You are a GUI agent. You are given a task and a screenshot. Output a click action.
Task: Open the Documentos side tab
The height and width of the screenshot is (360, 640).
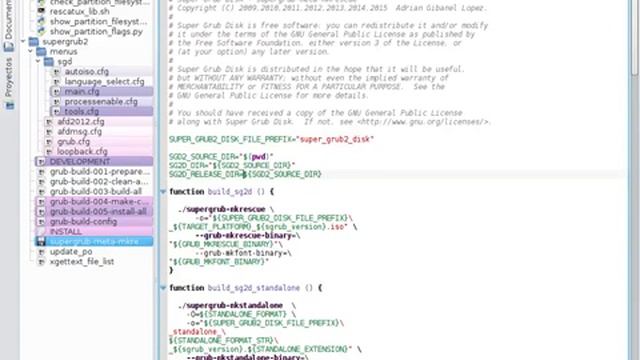[x=9, y=25]
